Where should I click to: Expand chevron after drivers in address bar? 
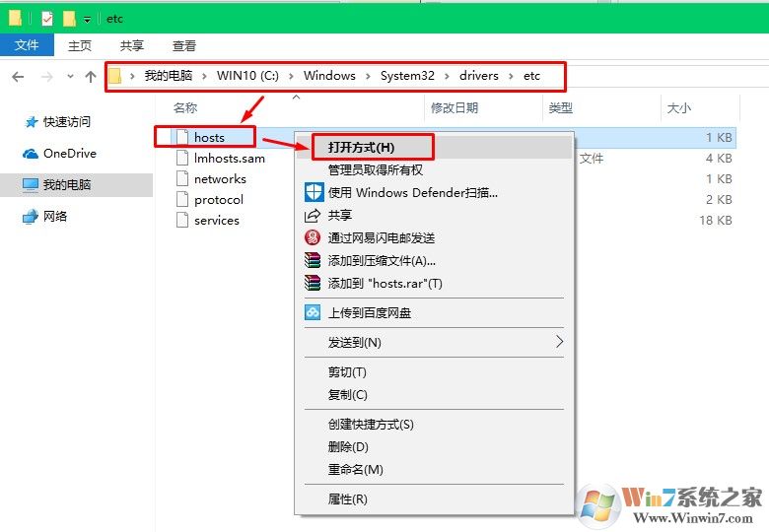511,76
